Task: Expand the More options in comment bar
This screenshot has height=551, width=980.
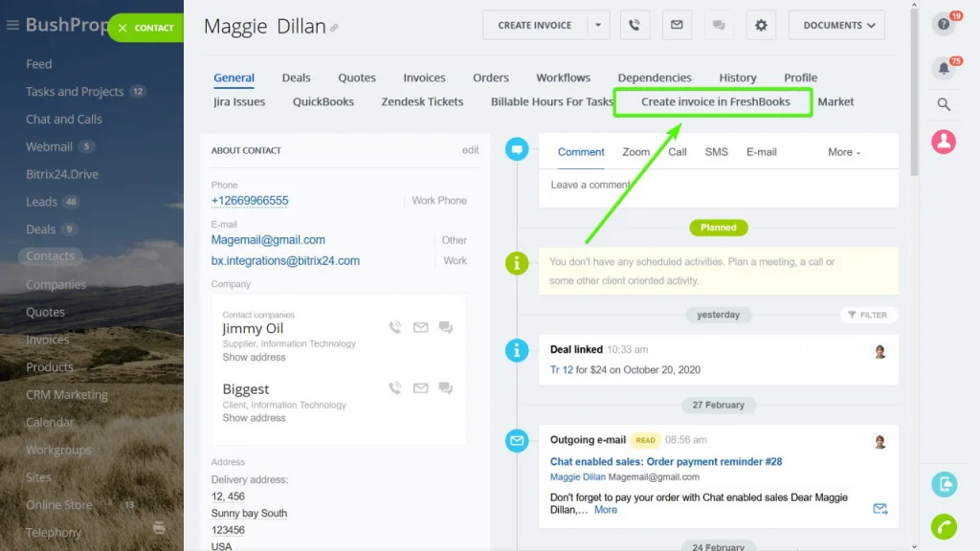Action: 844,152
